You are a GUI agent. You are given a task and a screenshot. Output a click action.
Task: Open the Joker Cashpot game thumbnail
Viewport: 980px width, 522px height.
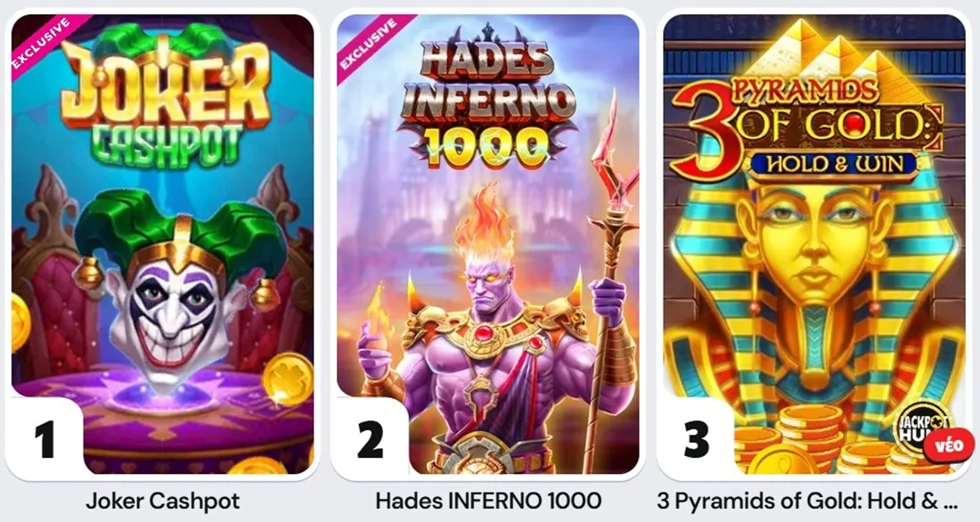[162, 244]
